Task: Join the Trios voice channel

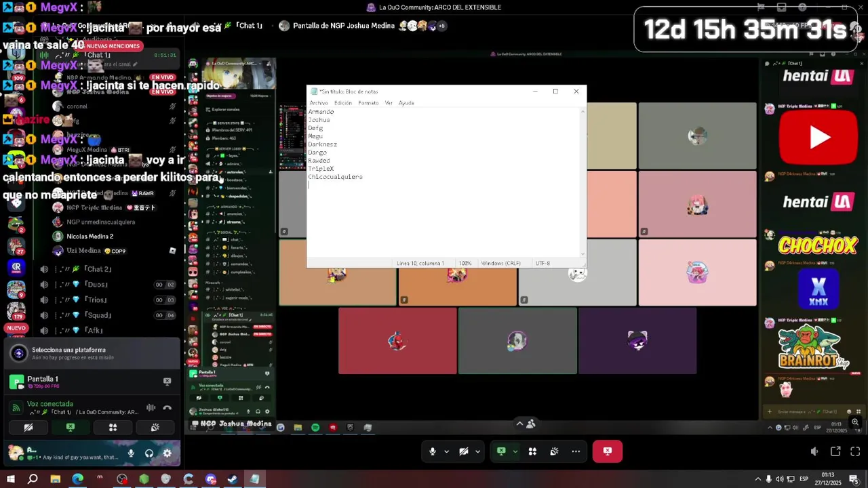Action: [108, 300]
